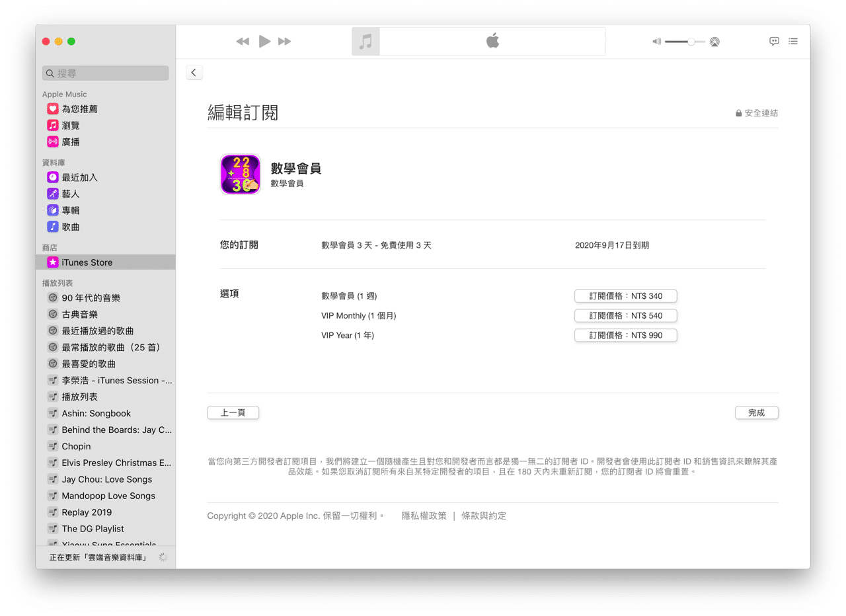Show lyrics with the speech bubble icon
The image size is (846, 616).
pos(774,41)
